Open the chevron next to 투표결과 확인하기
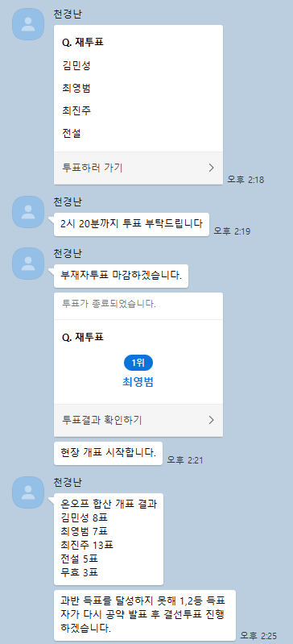 coord(212,420)
